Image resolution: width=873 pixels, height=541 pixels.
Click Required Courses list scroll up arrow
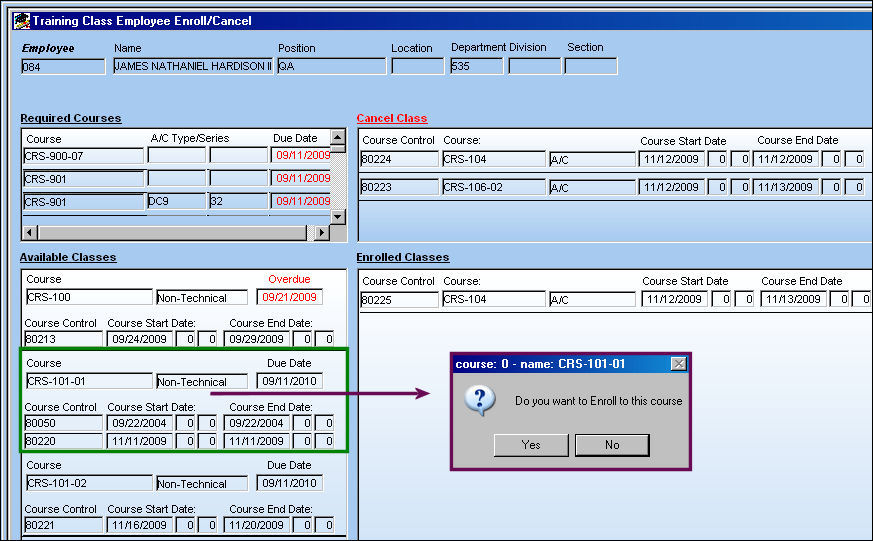[x=338, y=137]
